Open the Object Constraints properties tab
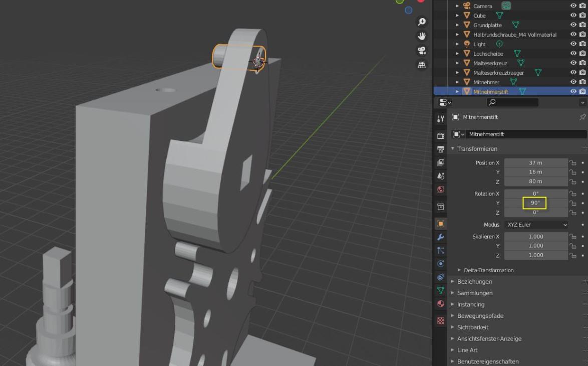 (441, 277)
